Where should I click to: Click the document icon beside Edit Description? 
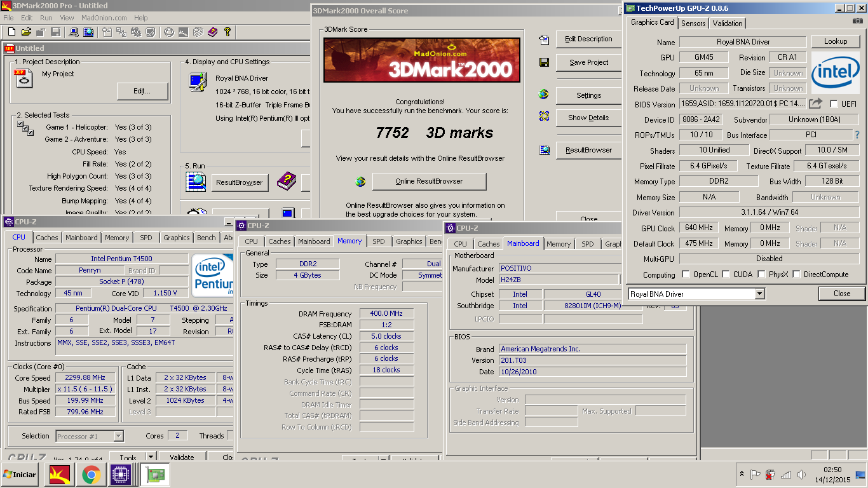tap(544, 39)
